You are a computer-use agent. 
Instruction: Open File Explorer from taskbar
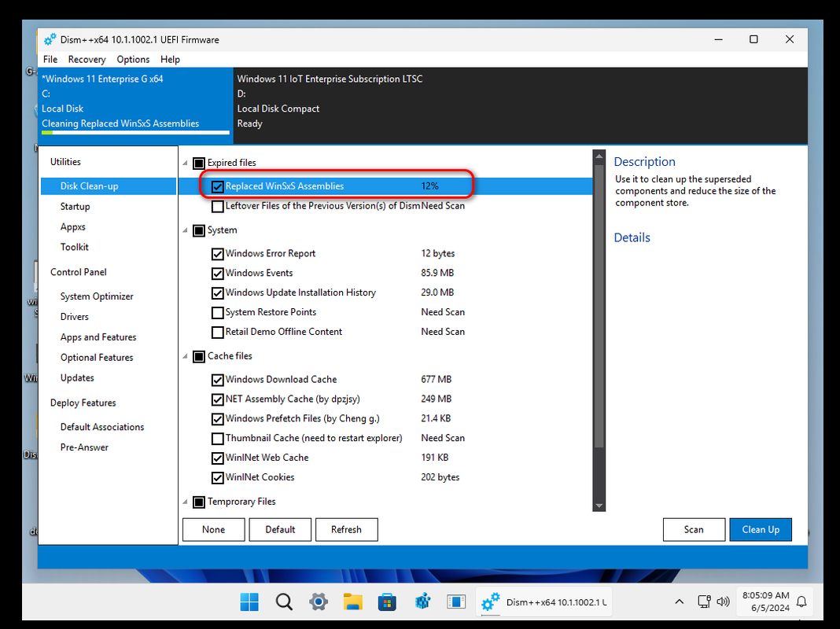click(352, 601)
